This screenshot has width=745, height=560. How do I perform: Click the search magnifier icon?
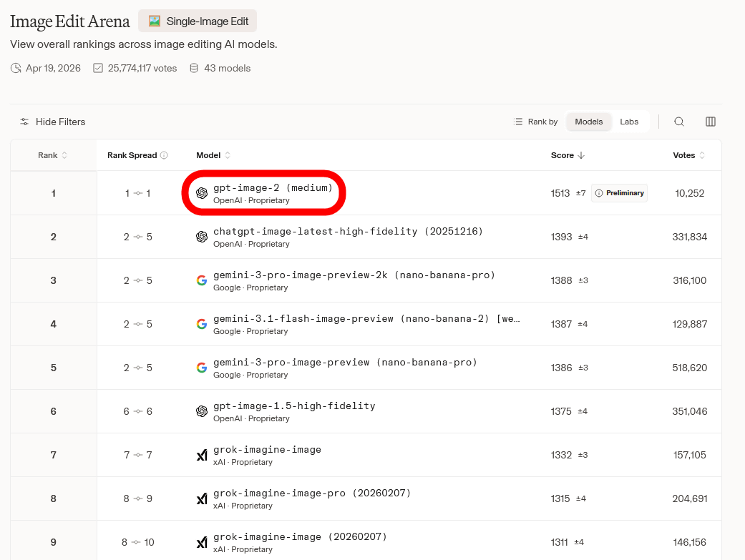tap(679, 122)
